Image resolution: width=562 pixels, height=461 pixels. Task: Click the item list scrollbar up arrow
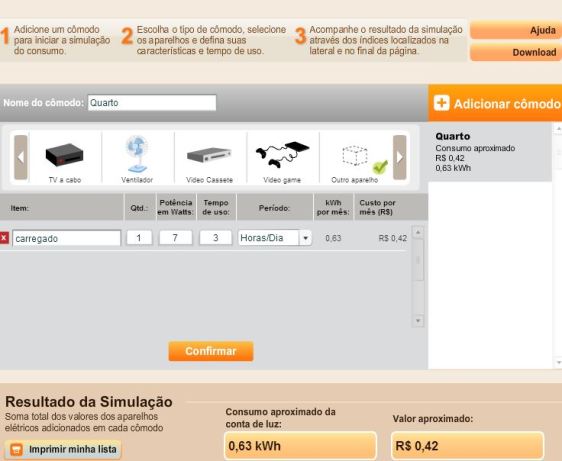(x=418, y=233)
